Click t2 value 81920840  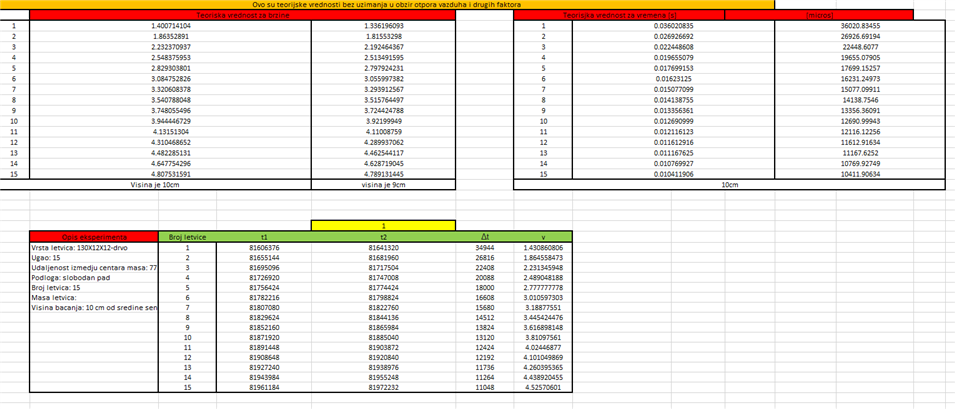pyautogui.click(x=383, y=357)
